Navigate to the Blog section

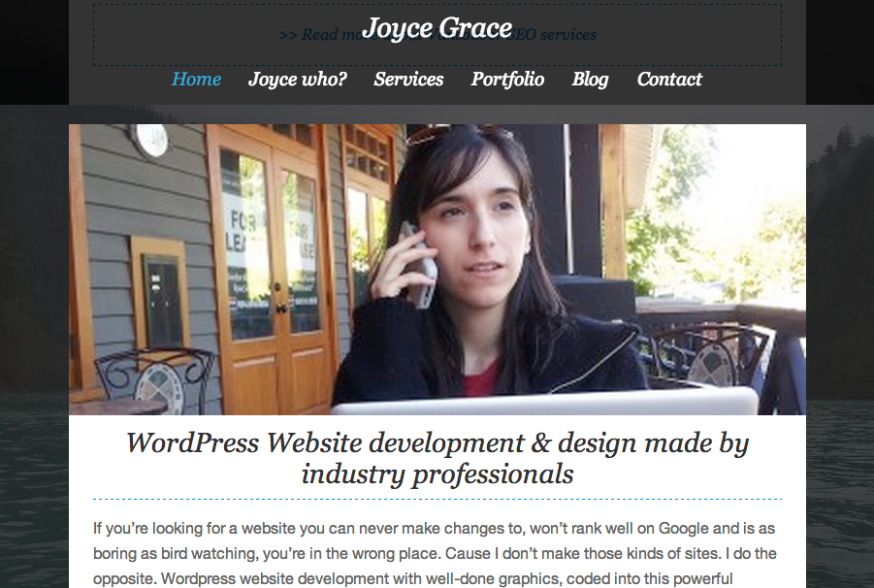(x=590, y=80)
